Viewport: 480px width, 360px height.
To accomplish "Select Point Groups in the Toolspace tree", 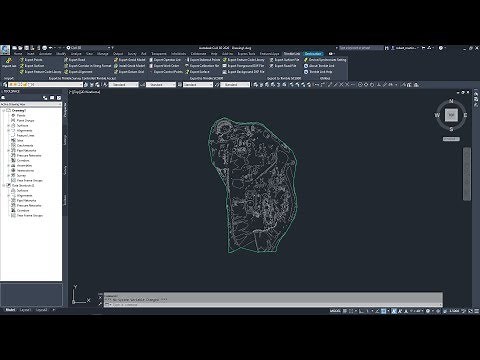I will click(x=25, y=120).
